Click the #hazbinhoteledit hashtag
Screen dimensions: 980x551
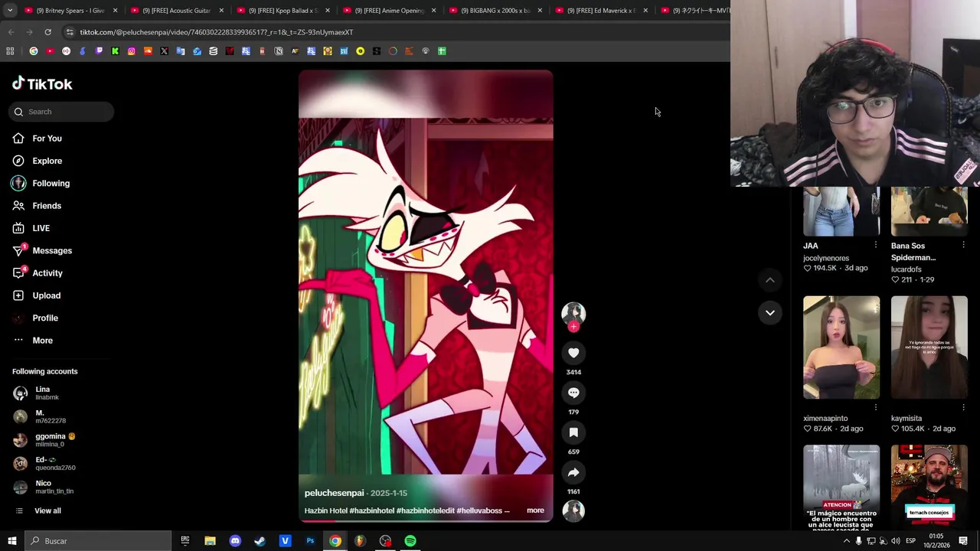tap(425, 510)
